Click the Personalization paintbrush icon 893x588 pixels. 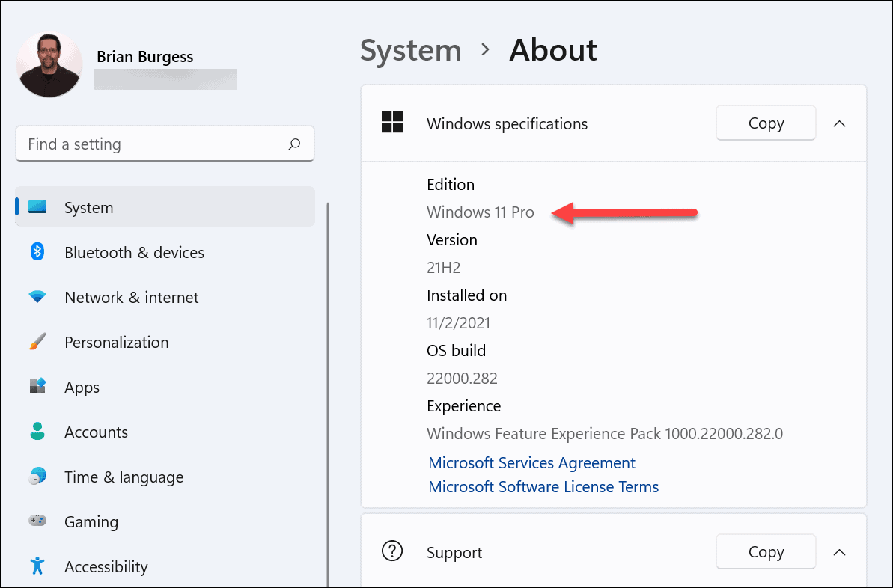pyautogui.click(x=38, y=342)
